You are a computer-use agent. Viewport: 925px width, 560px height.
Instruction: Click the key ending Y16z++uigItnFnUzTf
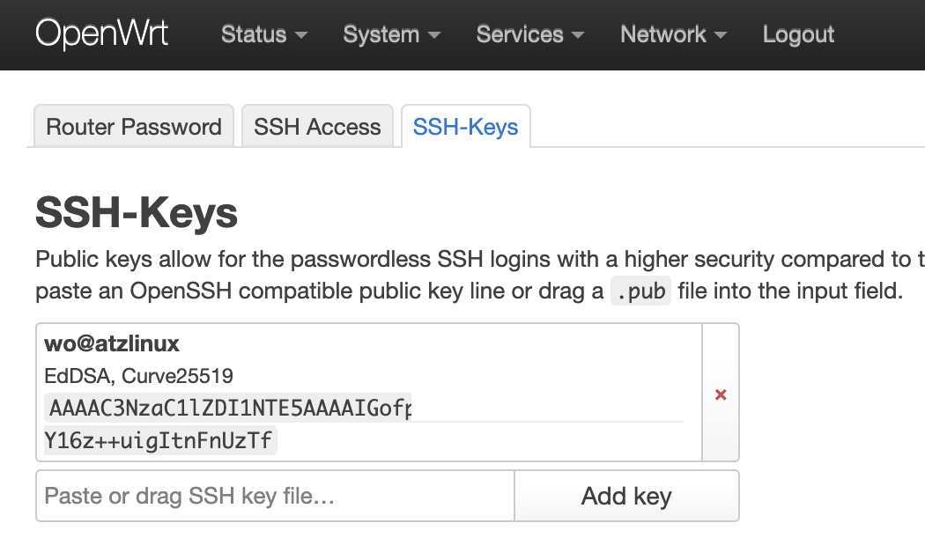(159, 439)
